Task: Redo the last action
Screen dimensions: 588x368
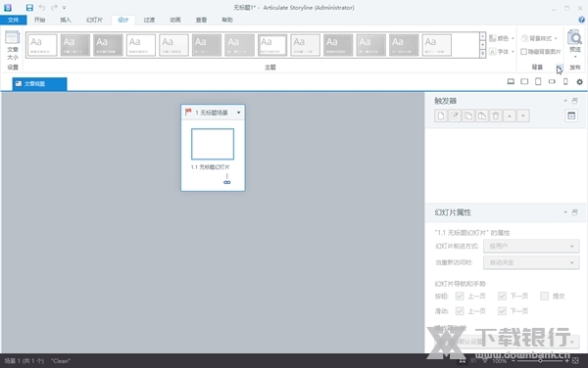Action: [54, 8]
